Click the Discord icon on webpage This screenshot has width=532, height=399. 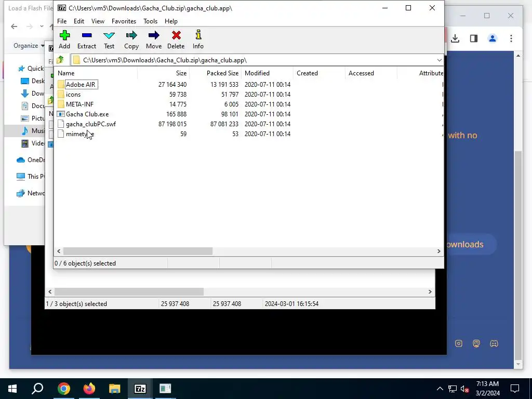[x=494, y=343]
